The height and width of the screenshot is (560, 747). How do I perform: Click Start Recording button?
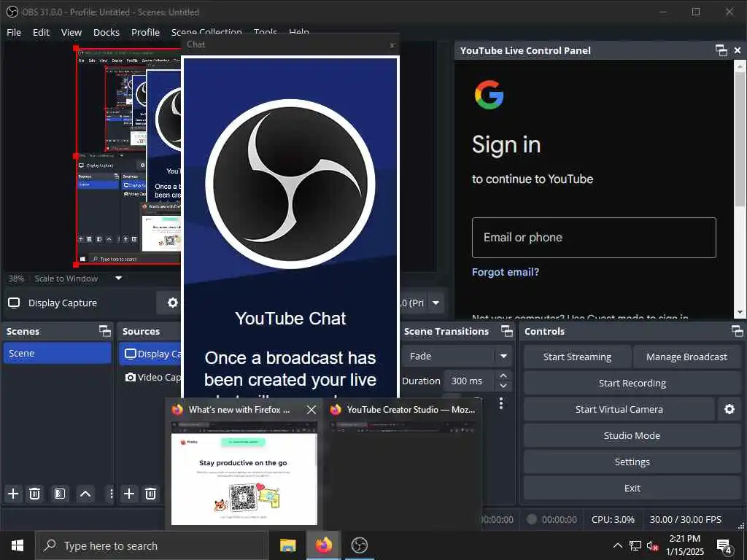[x=632, y=384]
